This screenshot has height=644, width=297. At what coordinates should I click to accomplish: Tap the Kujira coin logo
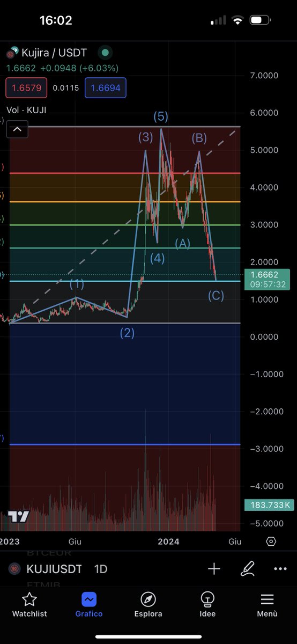click(x=12, y=53)
